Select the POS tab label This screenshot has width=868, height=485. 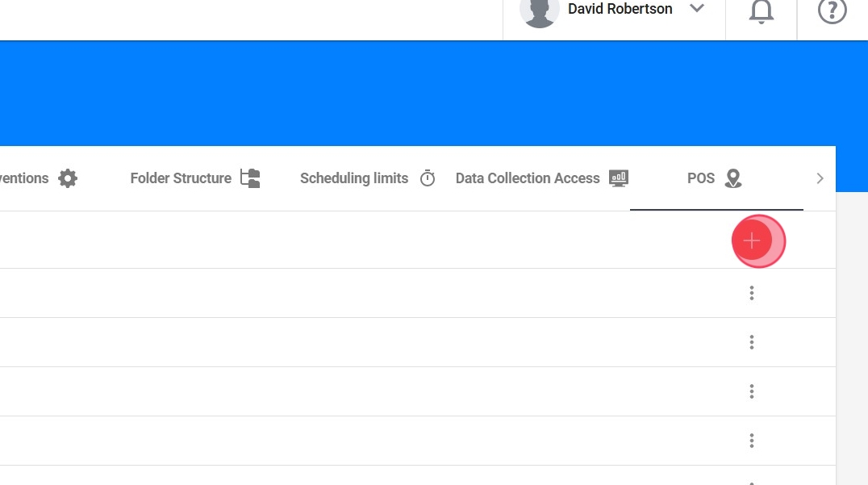click(x=701, y=178)
